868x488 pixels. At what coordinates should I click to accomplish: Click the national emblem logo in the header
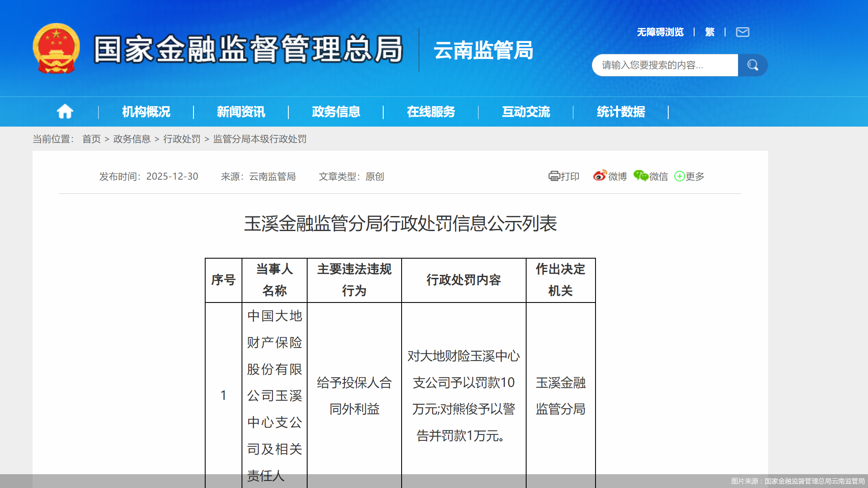56,48
